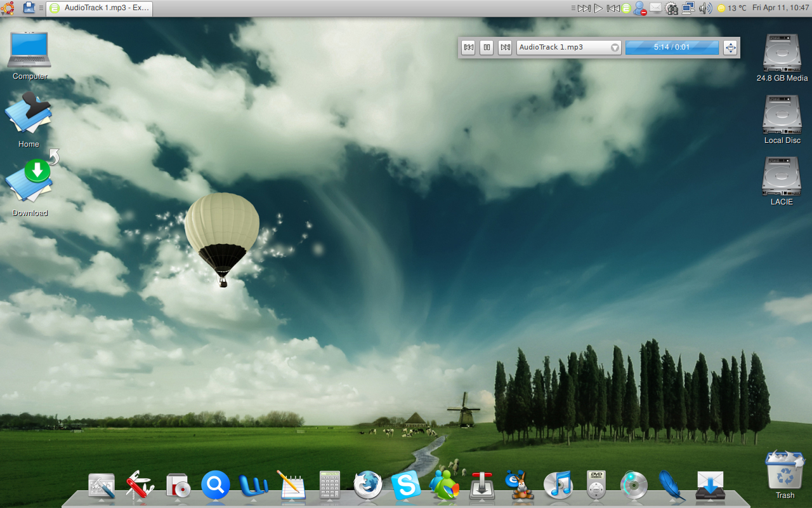This screenshot has height=508, width=812.
Task: Open the clock showing Fri Apr 11, 10:47
Action: click(x=780, y=8)
